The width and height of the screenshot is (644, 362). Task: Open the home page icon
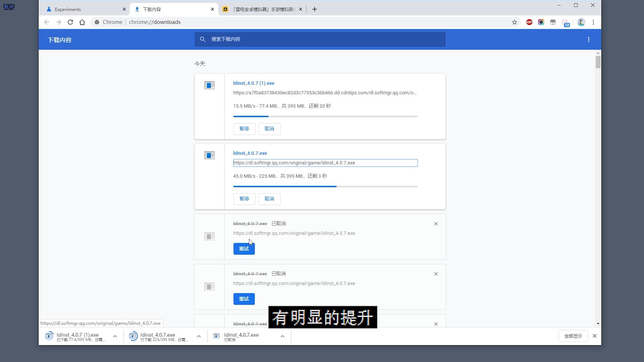point(82,22)
